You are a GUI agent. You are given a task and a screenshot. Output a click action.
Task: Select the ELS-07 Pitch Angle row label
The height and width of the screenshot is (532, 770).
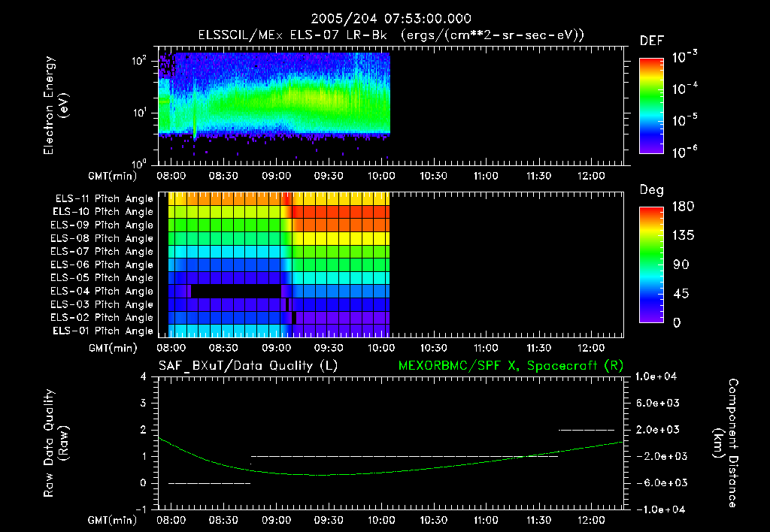102,251
